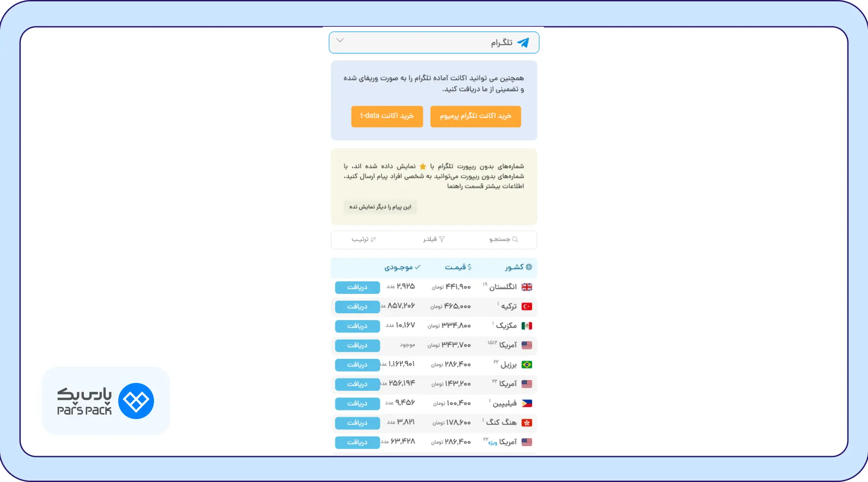Click the Mexico flag icon

tap(527, 326)
